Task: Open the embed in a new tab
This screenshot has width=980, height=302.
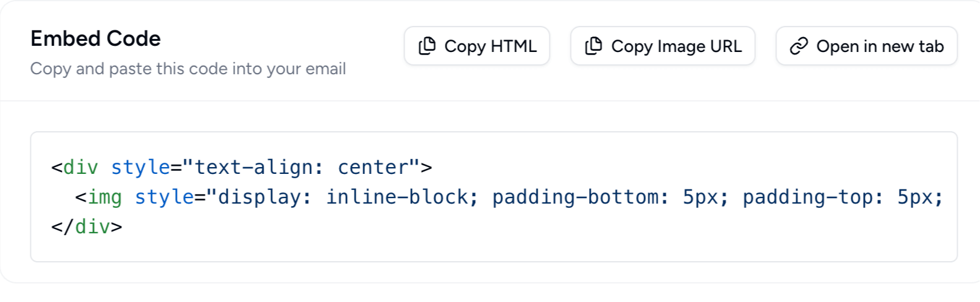Action: (x=866, y=46)
